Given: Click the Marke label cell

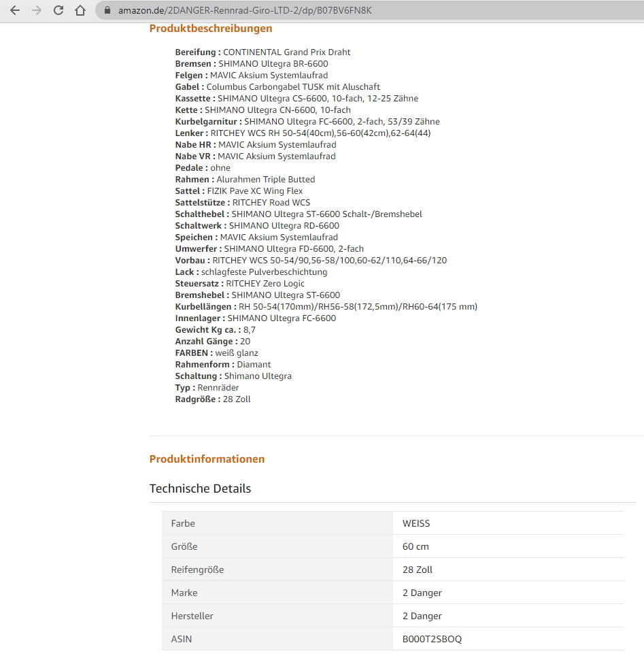Looking at the screenshot, I should (x=277, y=593).
